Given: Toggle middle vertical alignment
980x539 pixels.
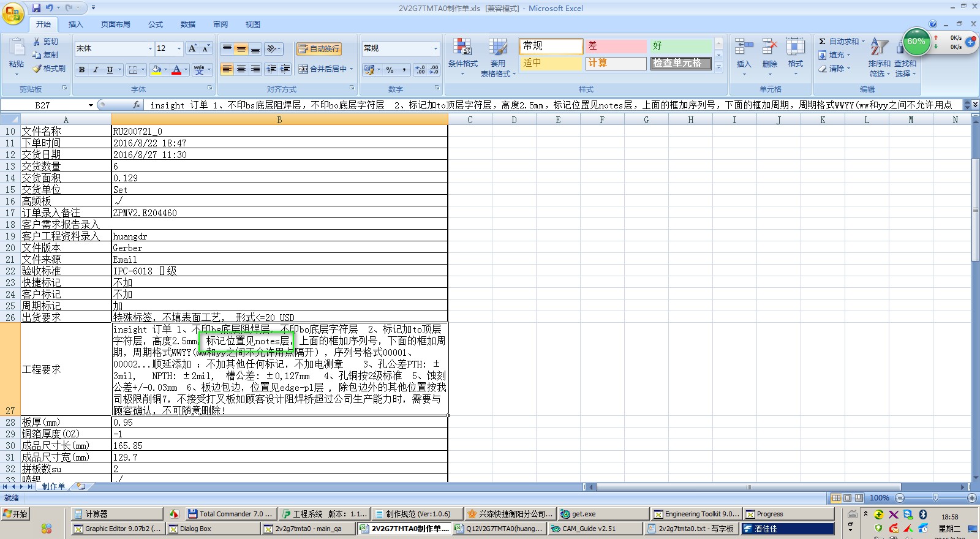Looking at the screenshot, I should (241, 48).
